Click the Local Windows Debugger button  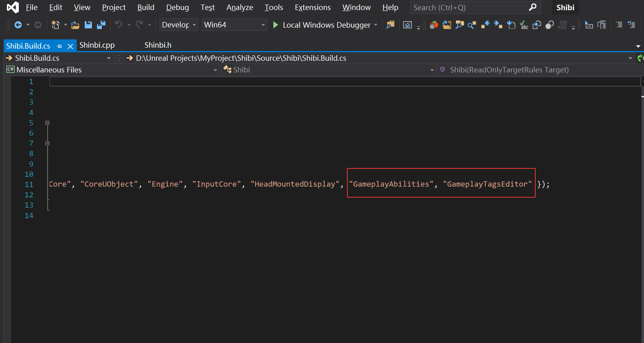326,25
